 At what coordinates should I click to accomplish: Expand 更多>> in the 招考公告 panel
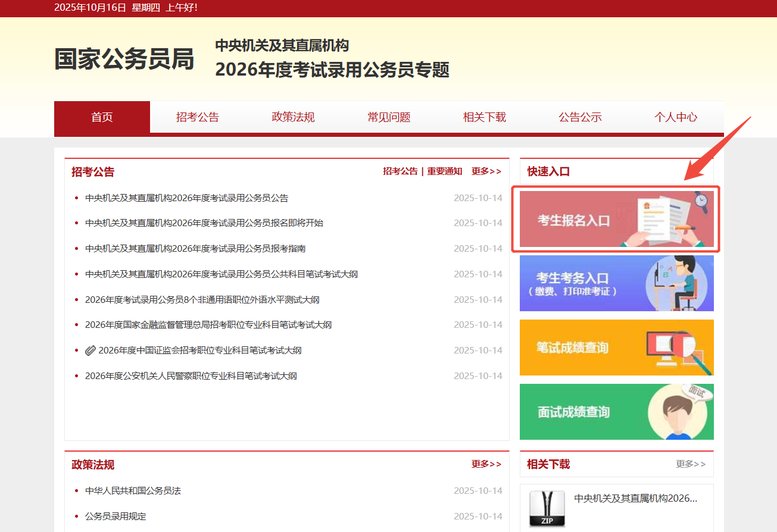[486, 171]
